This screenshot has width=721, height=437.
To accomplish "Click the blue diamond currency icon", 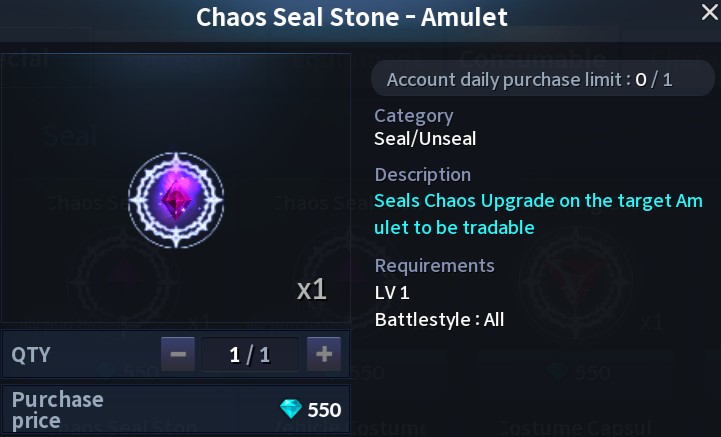I will point(290,409).
